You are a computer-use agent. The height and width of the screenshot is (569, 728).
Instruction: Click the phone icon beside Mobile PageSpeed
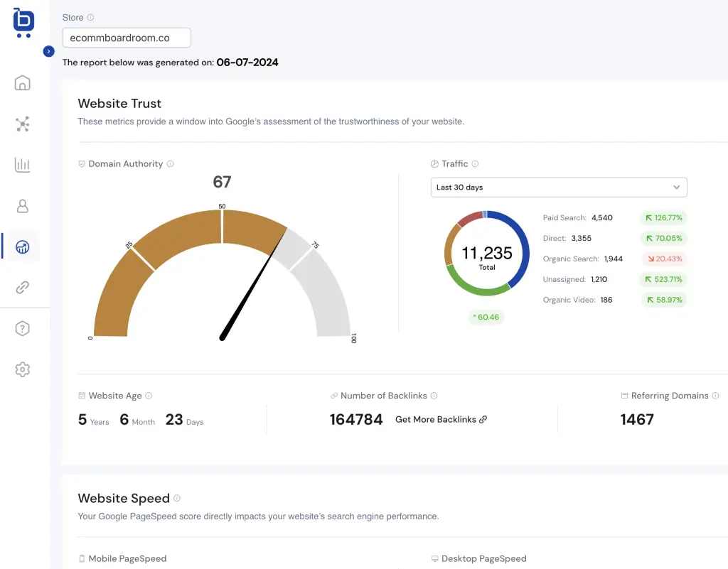(x=82, y=558)
